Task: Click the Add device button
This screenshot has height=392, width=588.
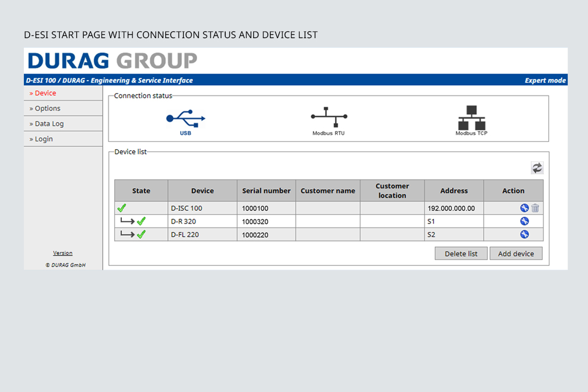Action: [516, 254]
